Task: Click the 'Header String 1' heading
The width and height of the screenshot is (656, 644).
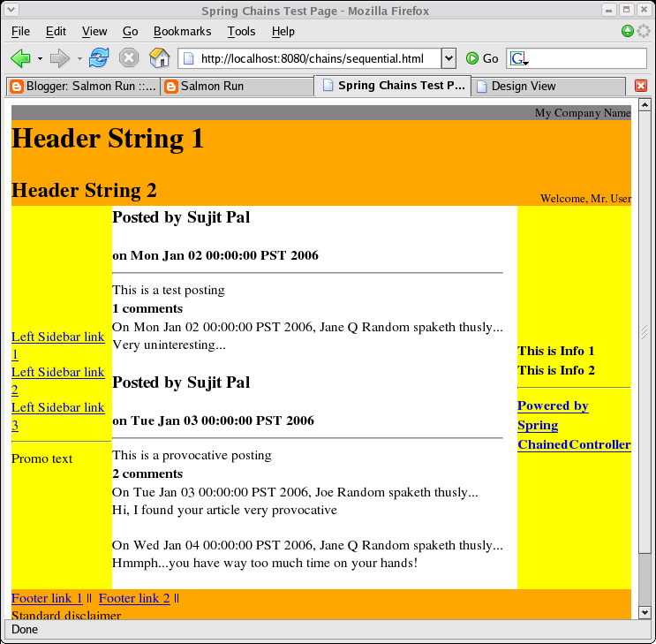Action: click(108, 139)
